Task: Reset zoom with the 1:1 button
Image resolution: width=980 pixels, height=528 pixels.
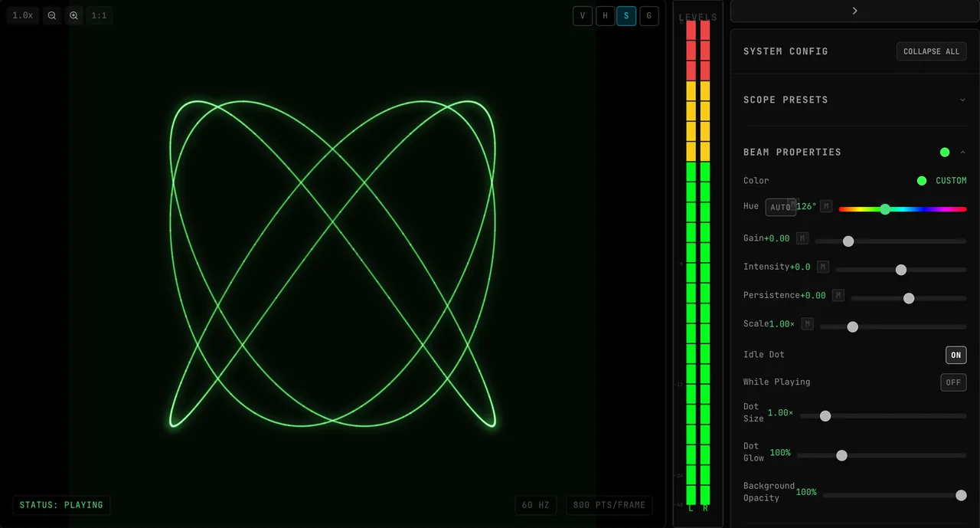Action: [100, 15]
